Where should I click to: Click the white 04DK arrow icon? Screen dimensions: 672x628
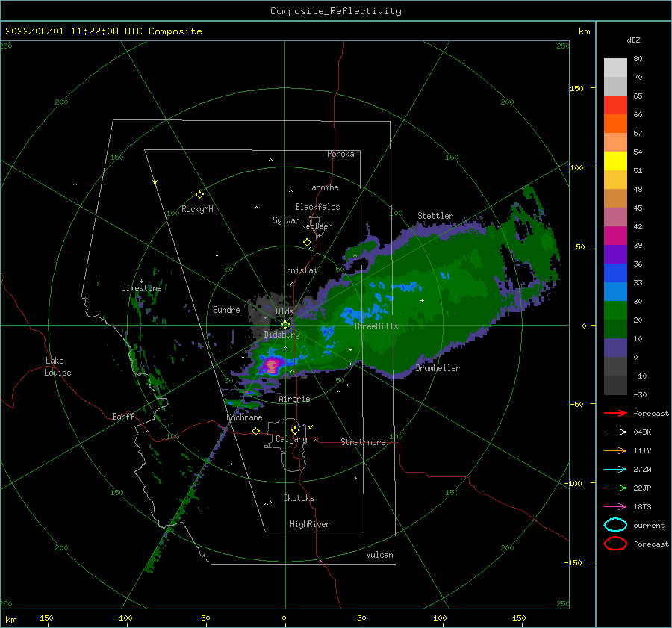click(x=615, y=432)
